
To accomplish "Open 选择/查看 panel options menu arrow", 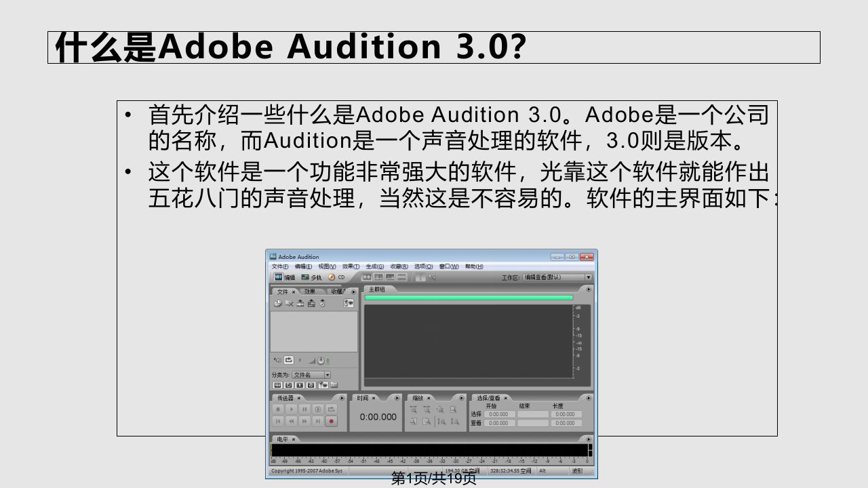I will [588, 398].
